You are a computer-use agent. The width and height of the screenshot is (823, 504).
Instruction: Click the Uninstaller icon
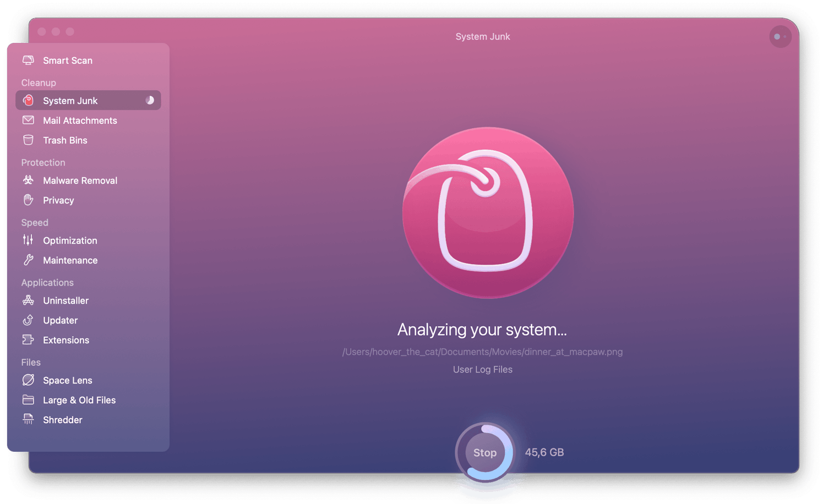click(x=28, y=300)
